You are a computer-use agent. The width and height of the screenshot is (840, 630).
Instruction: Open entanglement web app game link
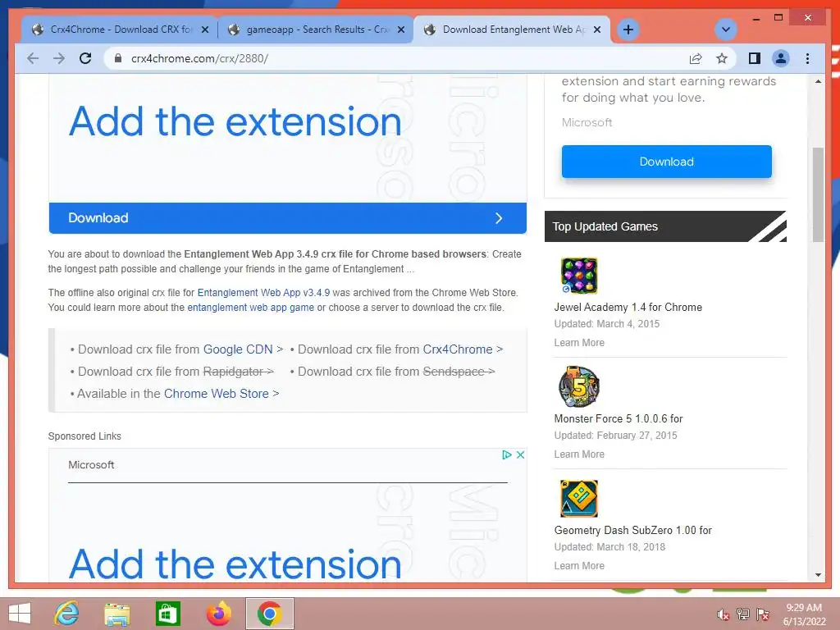click(251, 308)
